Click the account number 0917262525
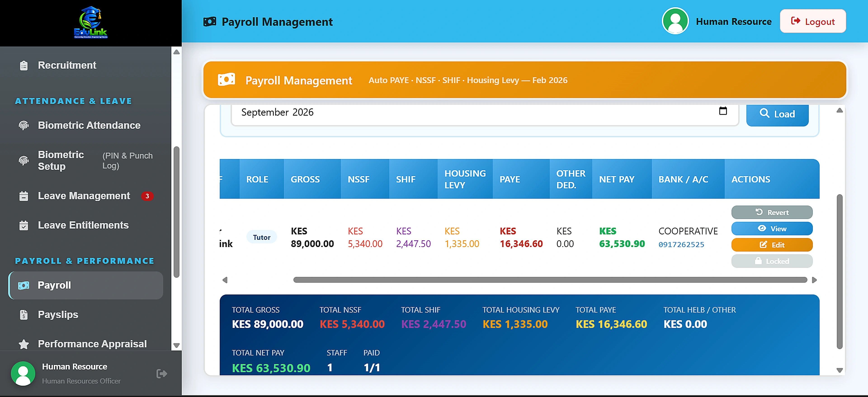 [x=681, y=245]
